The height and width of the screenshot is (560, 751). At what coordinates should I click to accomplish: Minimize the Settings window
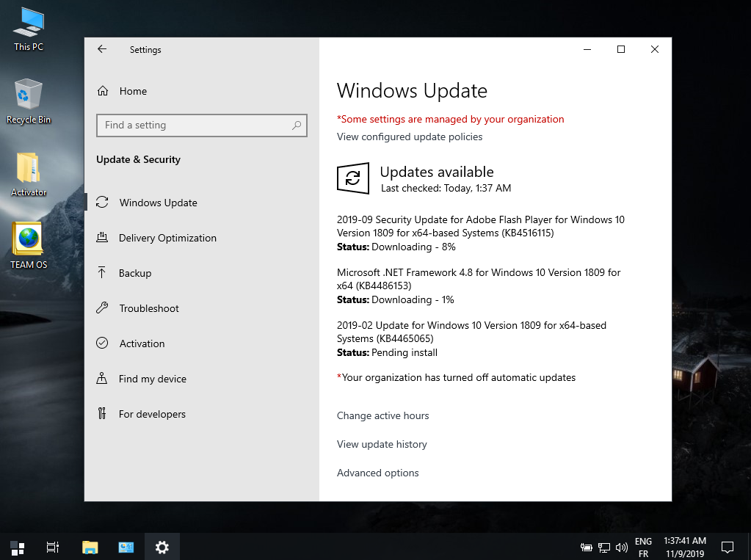tap(587, 49)
